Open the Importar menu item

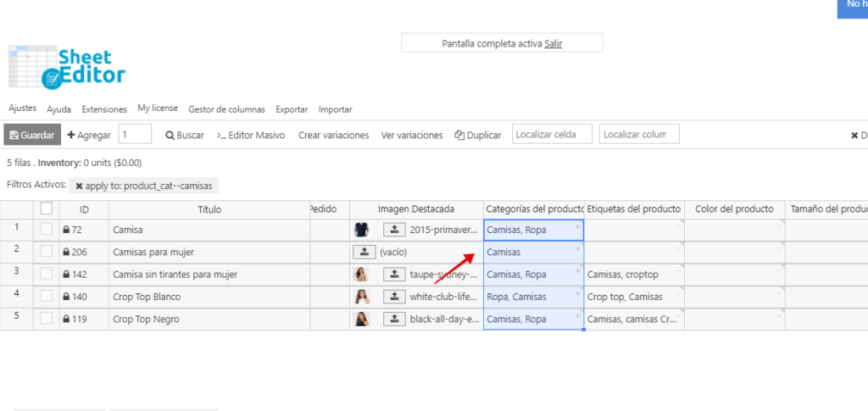coord(335,109)
